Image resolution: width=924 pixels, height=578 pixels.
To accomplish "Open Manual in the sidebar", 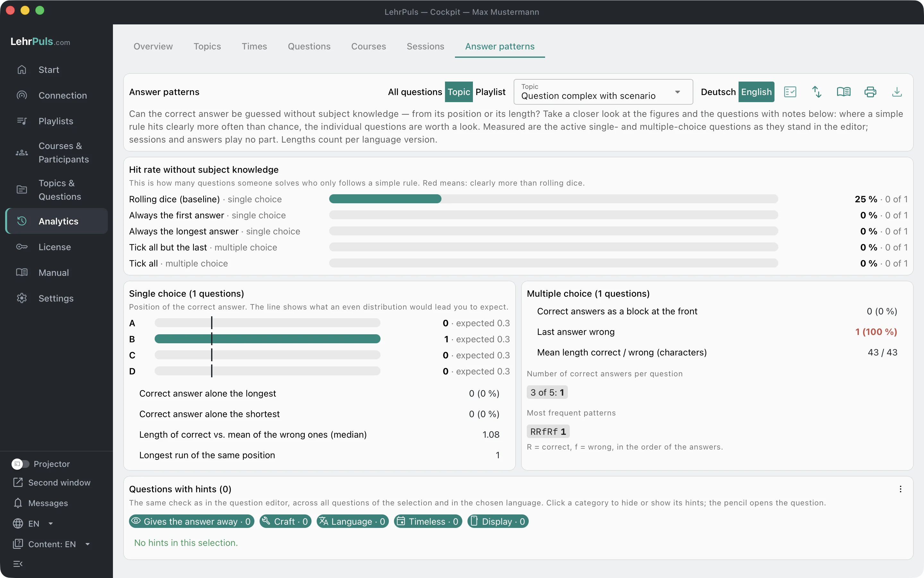I will coord(56,273).
